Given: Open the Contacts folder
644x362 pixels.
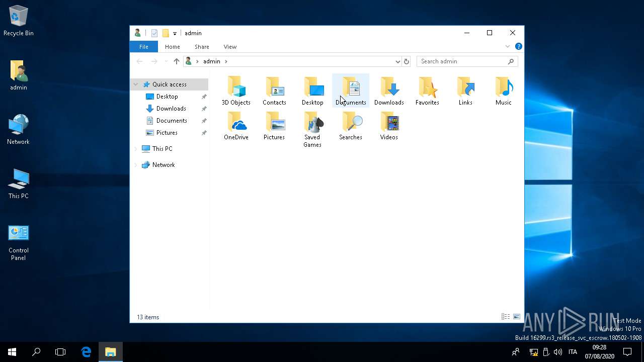Looking at the screenshot, I should (x=274, y=90).
